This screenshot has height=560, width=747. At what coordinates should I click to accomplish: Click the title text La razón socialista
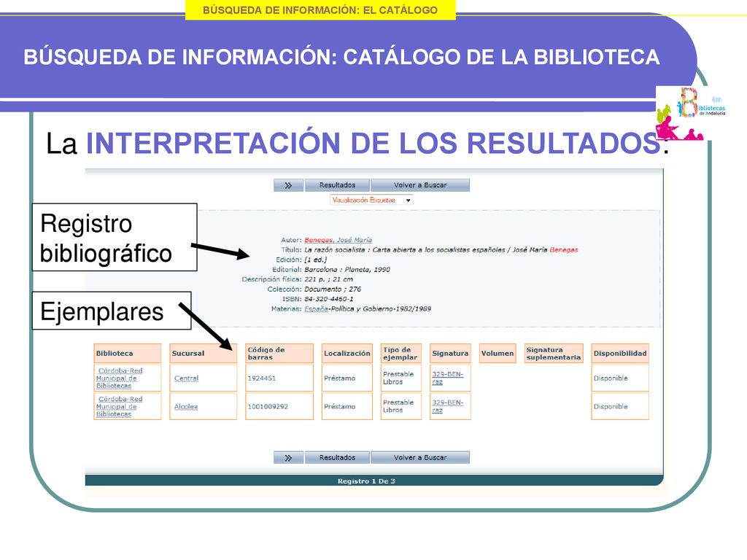pos(334,250)
